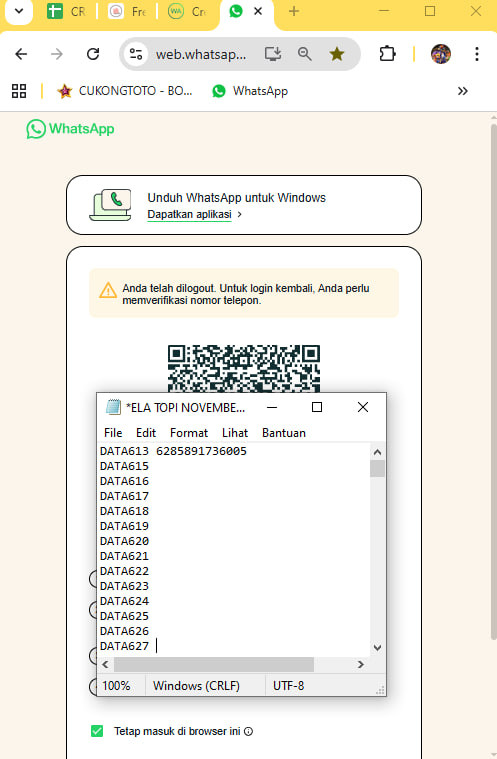Click Notepad horizontal scroll left arrow
497x759 pixels.
point(105,665)
